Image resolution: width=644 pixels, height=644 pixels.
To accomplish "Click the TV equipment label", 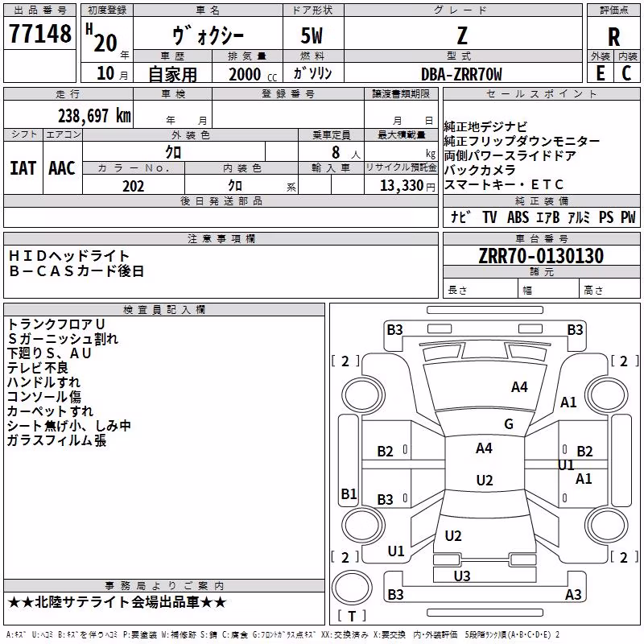I will coord(489,217).
